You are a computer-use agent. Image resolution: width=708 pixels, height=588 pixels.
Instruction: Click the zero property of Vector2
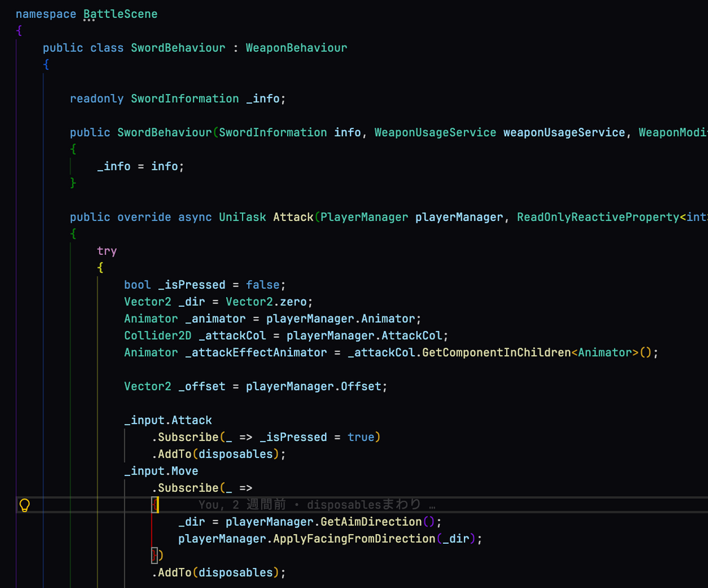(x=297, y=302)
